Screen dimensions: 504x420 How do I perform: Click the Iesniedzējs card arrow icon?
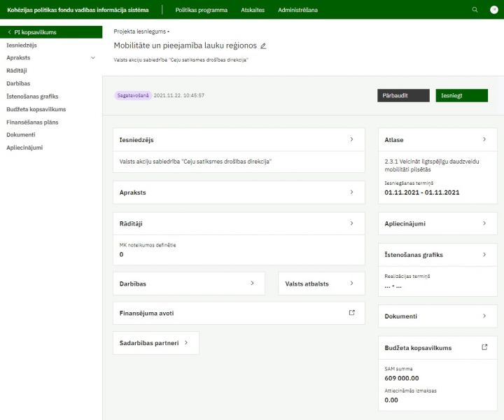coord(351,139)
